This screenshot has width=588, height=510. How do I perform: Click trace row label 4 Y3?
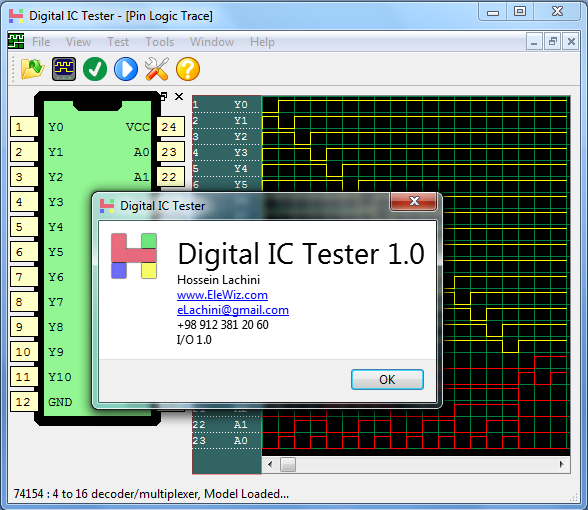(x=226, y=153)
